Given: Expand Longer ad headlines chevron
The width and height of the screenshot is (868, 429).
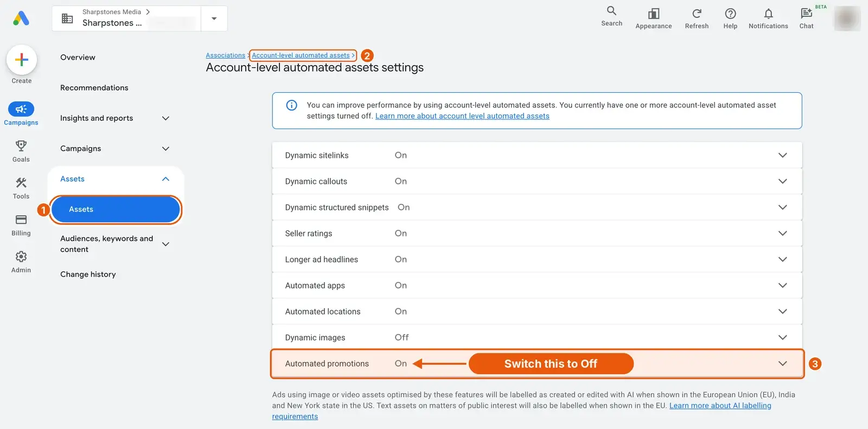Looking at the screenshot, I should [782, 259].
